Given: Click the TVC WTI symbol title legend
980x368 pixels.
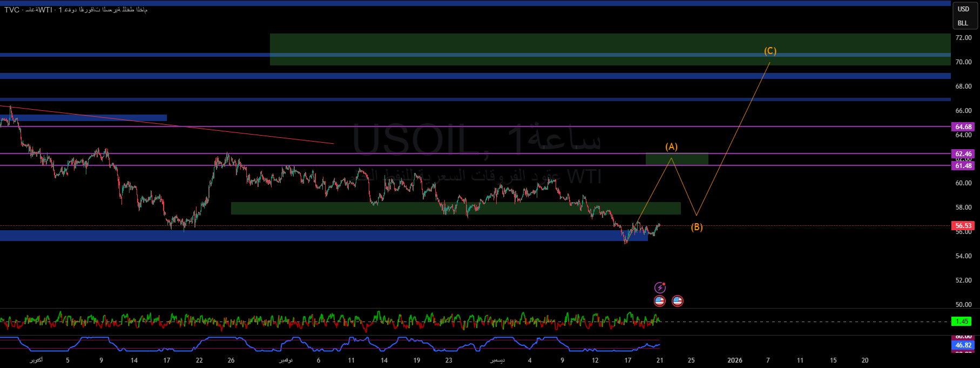Looking at the screenshot, I should tap(76, 10).
